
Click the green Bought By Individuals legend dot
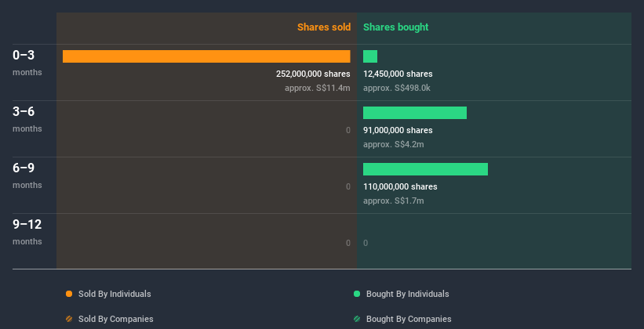coord(357,294)
